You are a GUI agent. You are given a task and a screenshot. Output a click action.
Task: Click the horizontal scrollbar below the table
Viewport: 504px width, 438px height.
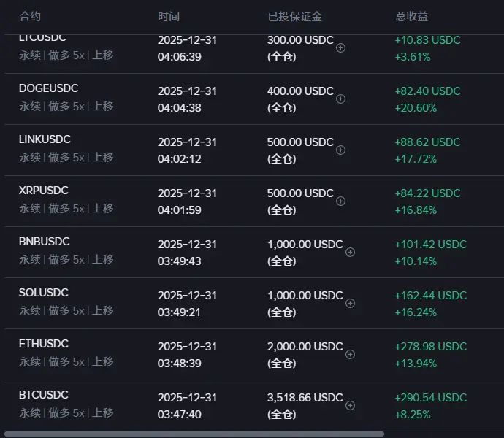pos(194,434)
